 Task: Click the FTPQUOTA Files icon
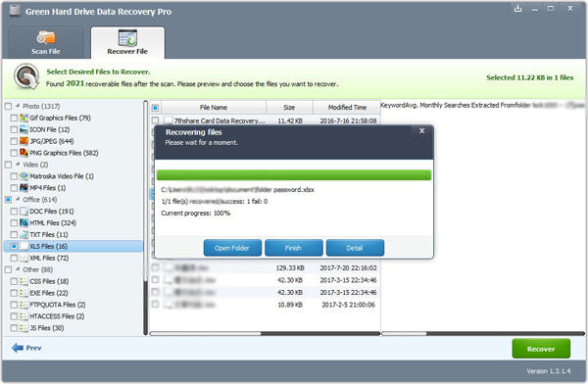coord(24,305)
